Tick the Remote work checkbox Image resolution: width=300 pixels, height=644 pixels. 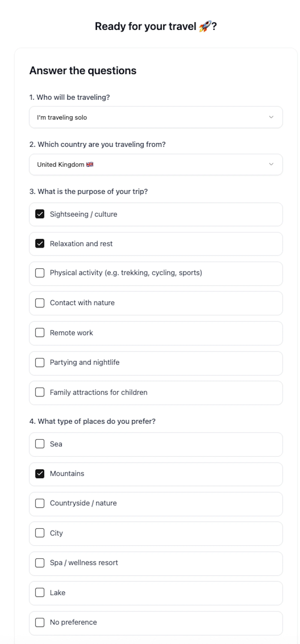[x=40, y=333]
